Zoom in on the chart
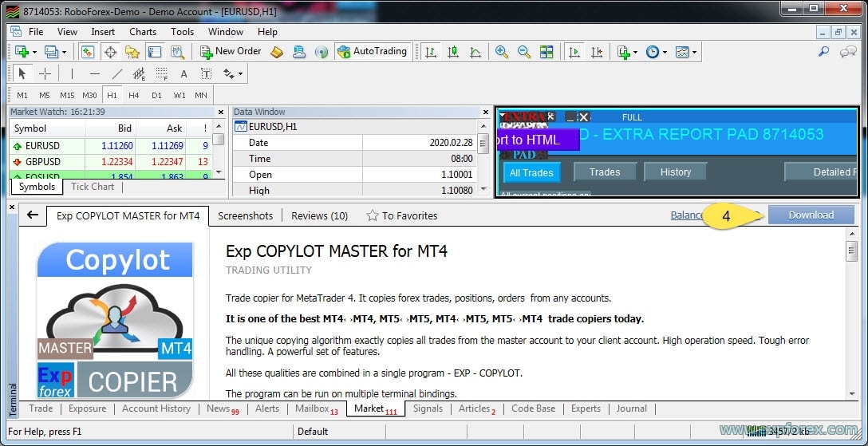This screenshot has width=868, height=446. (502, 52)
